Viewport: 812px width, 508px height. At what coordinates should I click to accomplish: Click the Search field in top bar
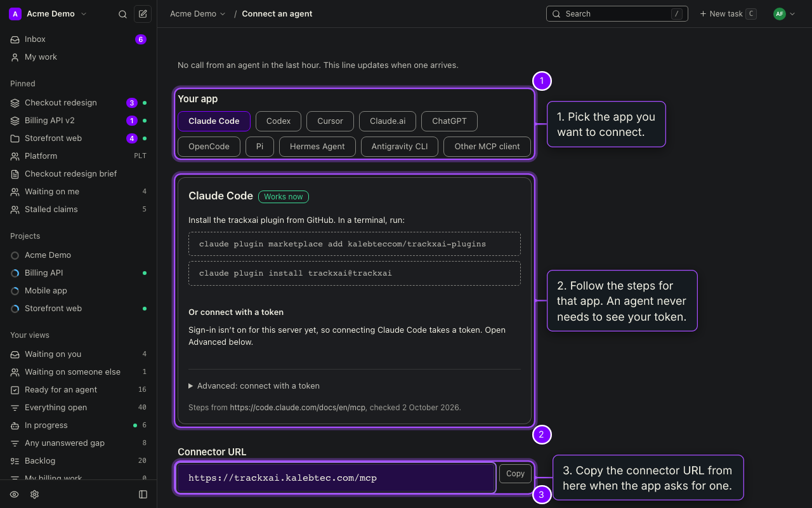click(x=617, y=14)
